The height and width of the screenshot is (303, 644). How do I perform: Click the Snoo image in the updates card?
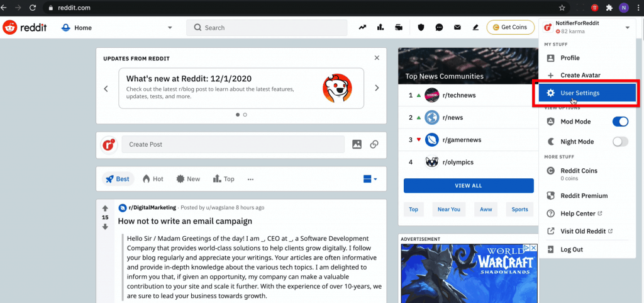click(337, 88)
